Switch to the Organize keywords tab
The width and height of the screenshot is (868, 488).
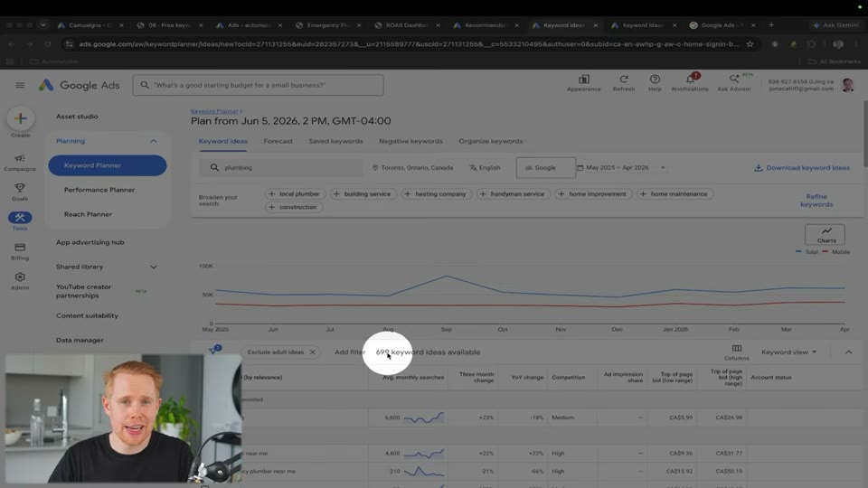490,141
